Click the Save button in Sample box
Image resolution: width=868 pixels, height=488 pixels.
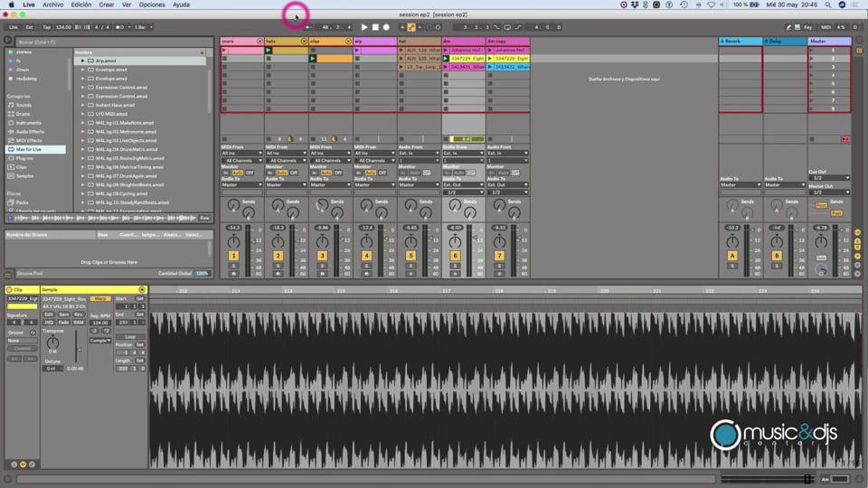coord(63,314)
